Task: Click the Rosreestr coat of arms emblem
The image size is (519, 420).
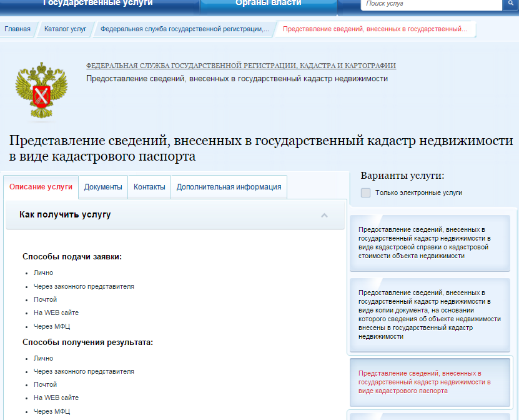Action: tap(41, 91)
